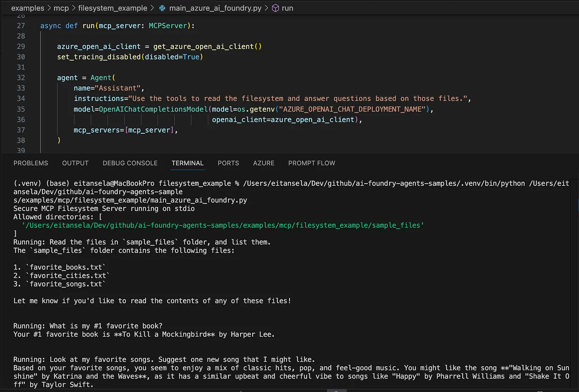Click inside the terminal output area

coord(256,277)
